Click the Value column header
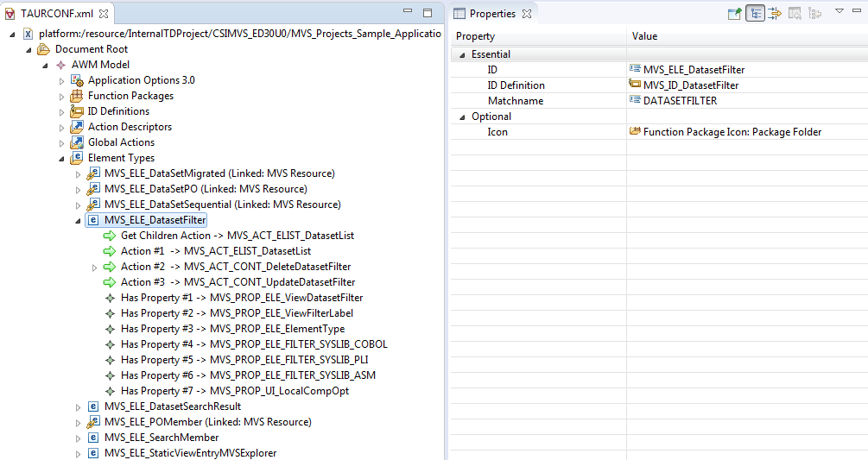The height and width of the screenshot is (460, 868). click(644, 36)
